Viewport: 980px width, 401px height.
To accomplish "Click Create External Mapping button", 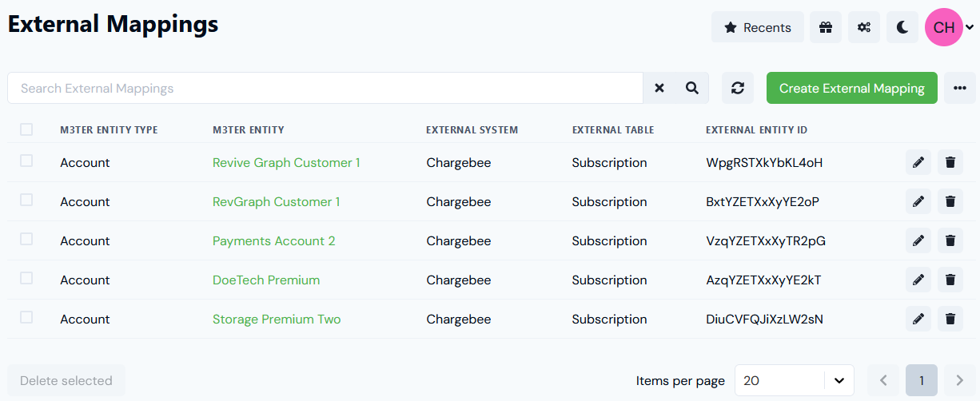I will (x=852, y=88).
